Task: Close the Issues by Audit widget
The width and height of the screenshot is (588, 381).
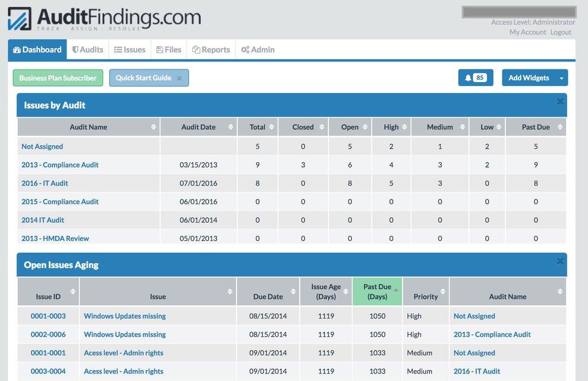Action: [560, 102]
